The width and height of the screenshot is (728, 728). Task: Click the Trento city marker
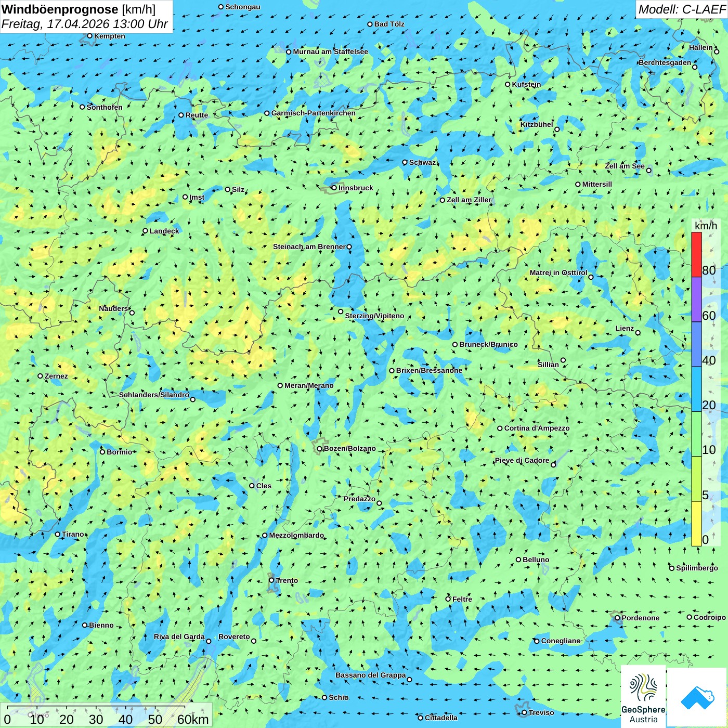pyautogui.click(x=271, y=580)
